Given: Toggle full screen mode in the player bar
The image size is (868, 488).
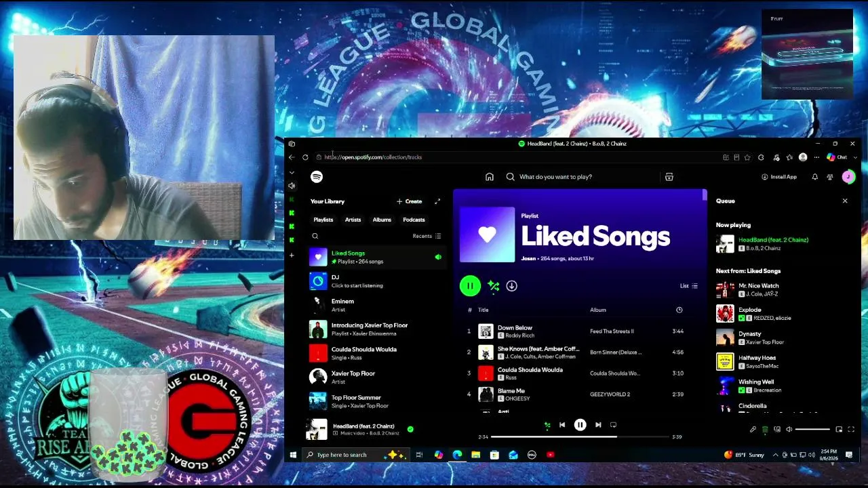Looking at the screenshot, I should [x=851, y=429].
